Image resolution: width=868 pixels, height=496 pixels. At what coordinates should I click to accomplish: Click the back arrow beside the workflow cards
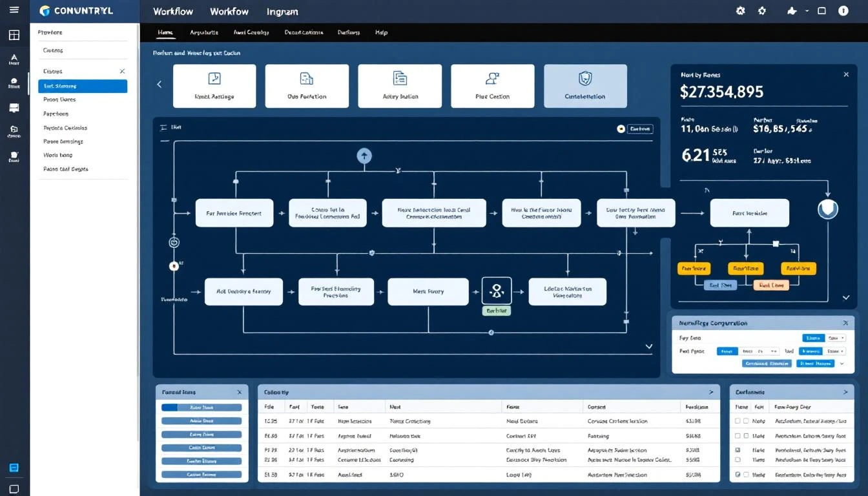click(160, 84)
